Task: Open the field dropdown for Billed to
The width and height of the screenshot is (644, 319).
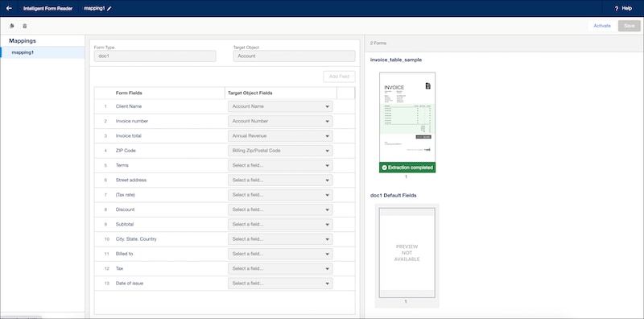Action: [x=280, y=254]
